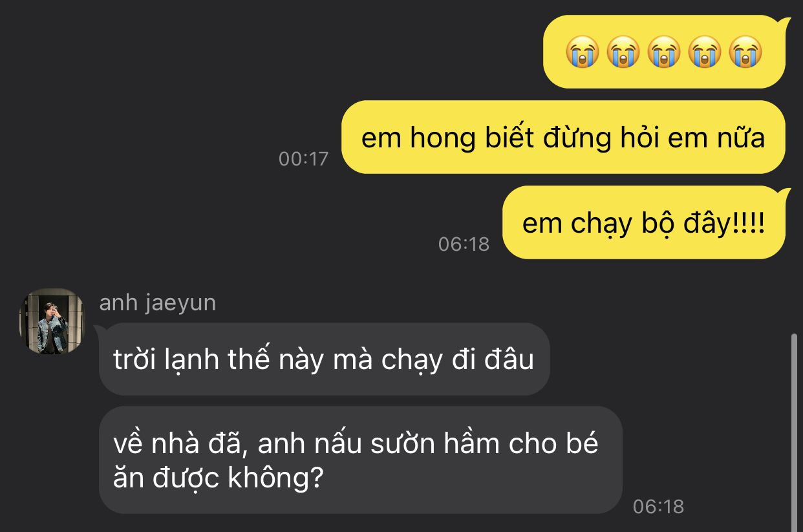Click the 06:18 timestamp beside the yellow bubble
803x532 pixels.
[464, 244]
